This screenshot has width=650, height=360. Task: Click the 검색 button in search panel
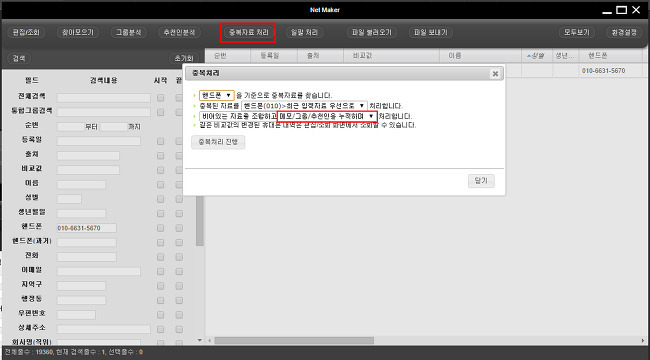19,58
